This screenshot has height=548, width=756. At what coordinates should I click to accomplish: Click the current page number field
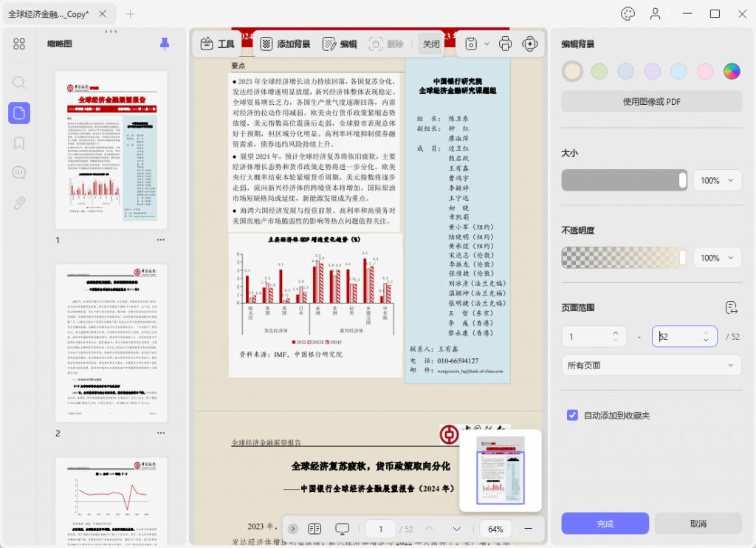tap(380, 530)
